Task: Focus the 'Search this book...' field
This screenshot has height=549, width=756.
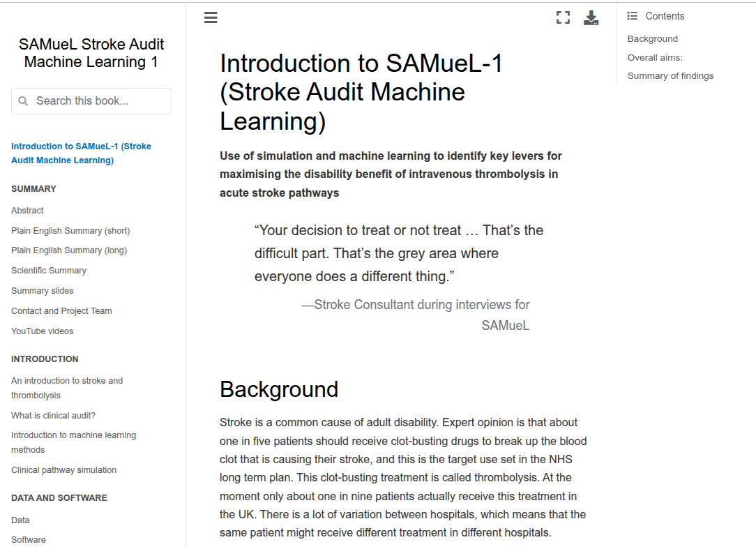Action: tap(98, 101)
